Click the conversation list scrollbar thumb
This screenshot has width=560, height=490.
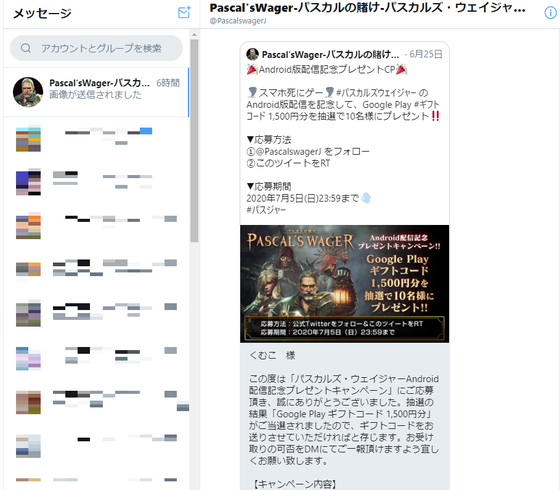tap(194, 141)
